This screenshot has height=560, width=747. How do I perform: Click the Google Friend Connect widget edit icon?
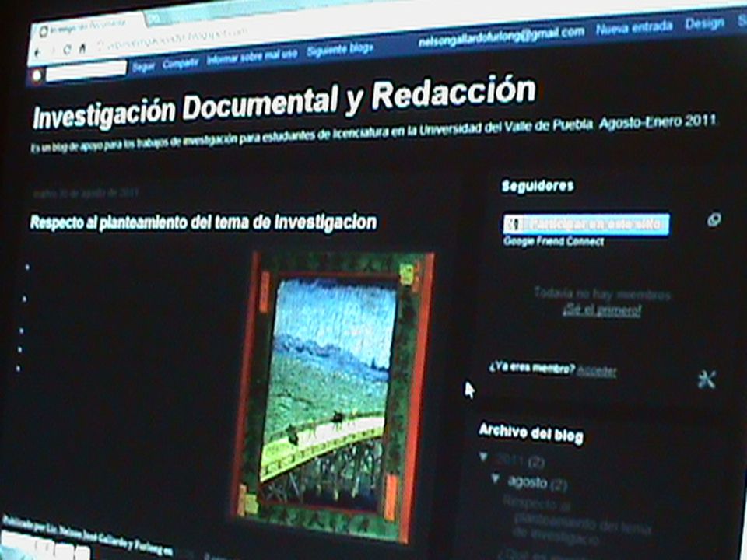tap(714, 219)
